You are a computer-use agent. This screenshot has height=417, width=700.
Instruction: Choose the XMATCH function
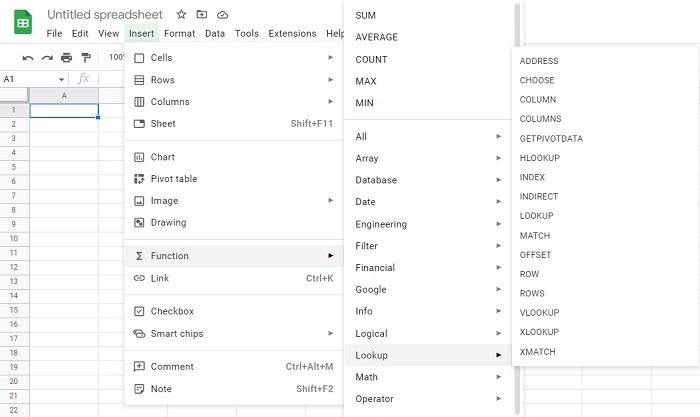(x=538, y=352)
